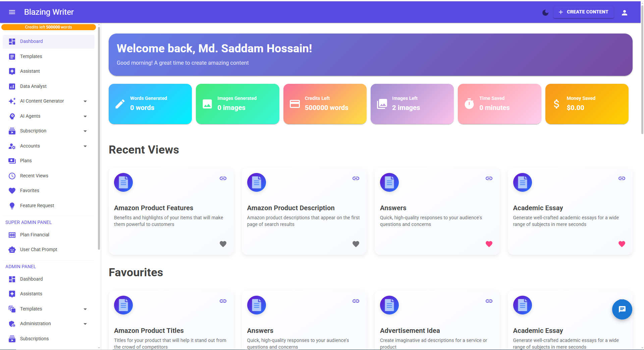Open the Plans sidebar item
Screen dimensions: 644x350
(49, 161)
